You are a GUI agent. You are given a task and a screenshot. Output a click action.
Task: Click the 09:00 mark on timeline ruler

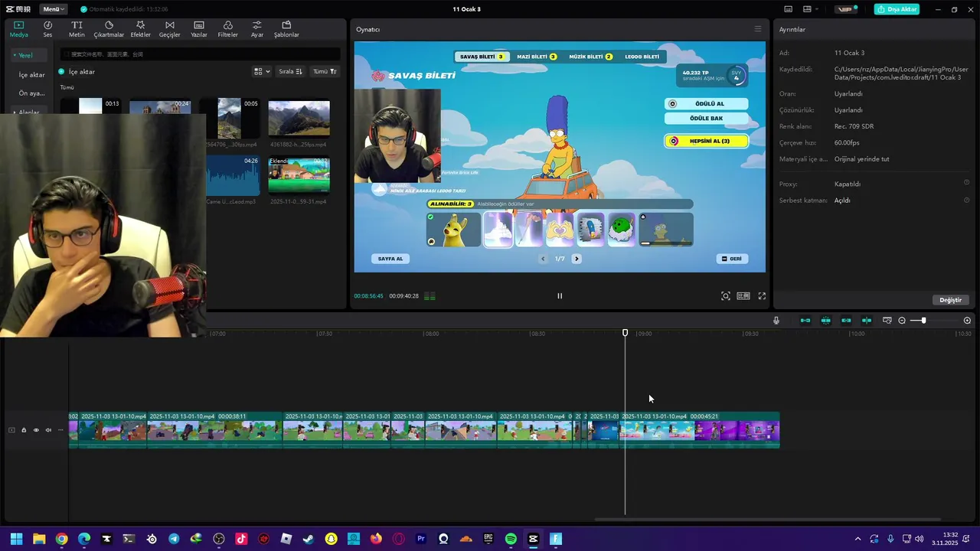[x=645, y=334]
